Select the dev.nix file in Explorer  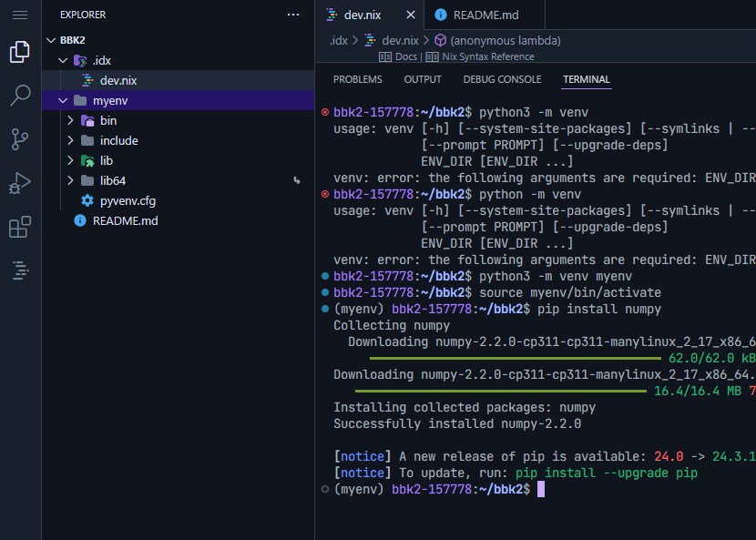pos(178,80)
